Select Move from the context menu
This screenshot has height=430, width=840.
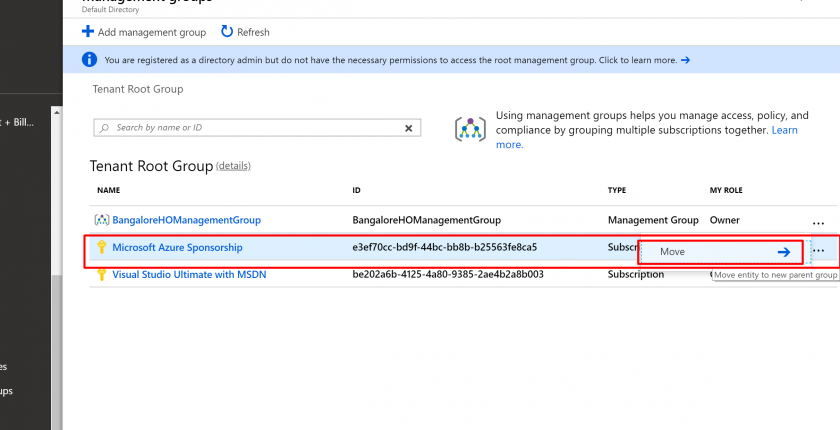(720, 252)
